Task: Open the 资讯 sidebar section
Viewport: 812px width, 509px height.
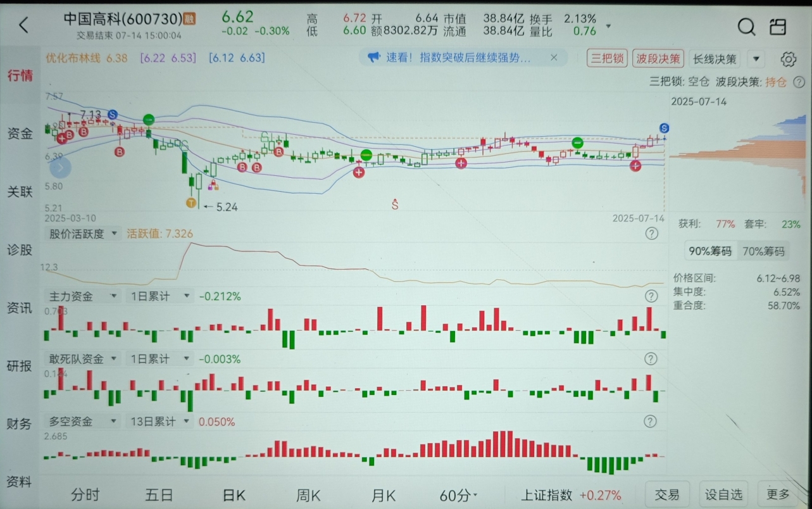Action: click(20, 308)
